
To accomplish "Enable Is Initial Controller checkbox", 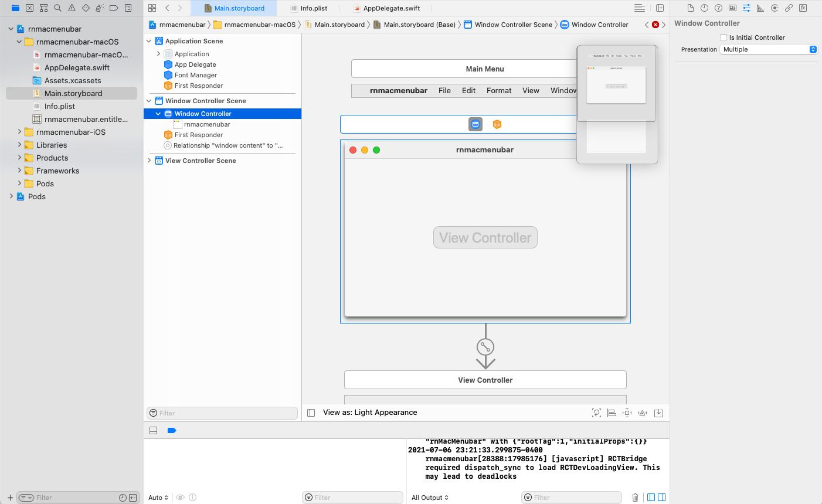I will click(724, 38).
